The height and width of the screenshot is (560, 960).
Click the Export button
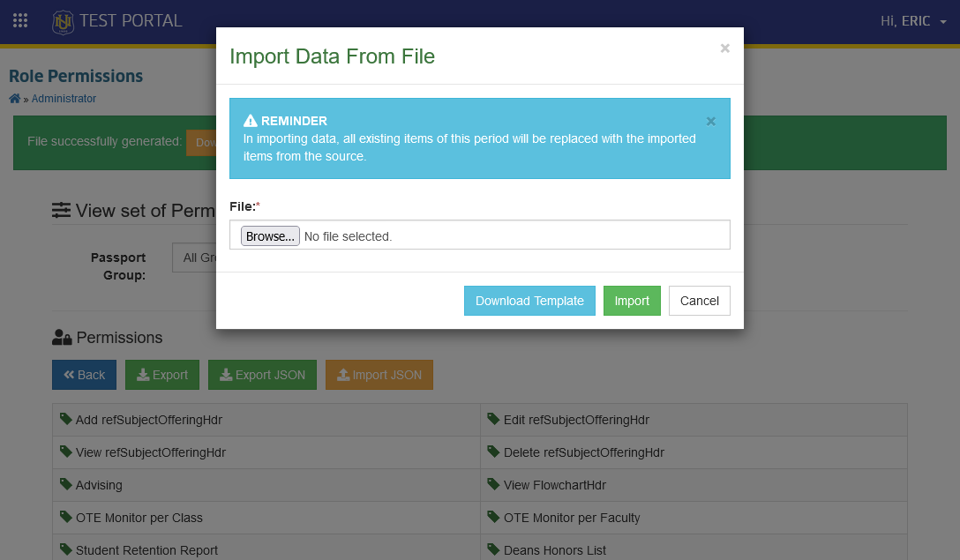click(162, 375)
